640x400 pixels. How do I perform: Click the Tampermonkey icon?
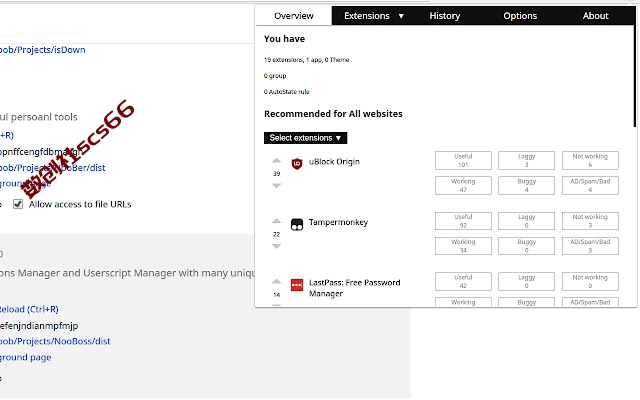(x=297, y=224)
